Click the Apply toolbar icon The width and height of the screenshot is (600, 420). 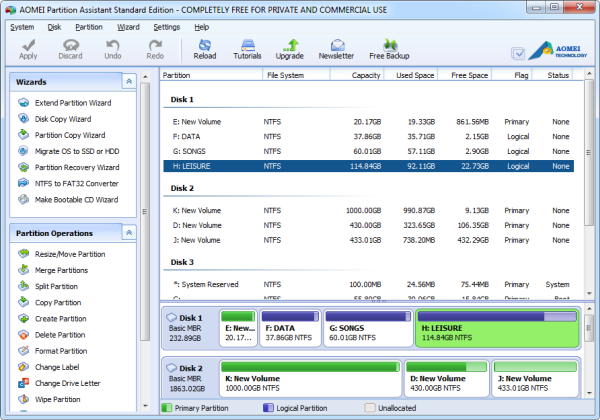pyautogui.click(x=28, y=49)
